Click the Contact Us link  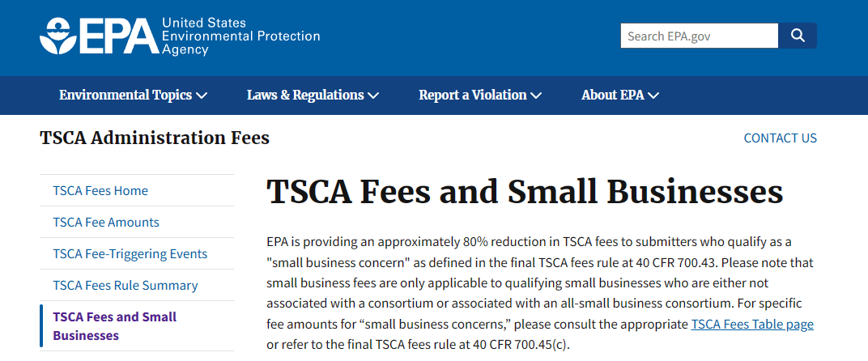(780, 138)
